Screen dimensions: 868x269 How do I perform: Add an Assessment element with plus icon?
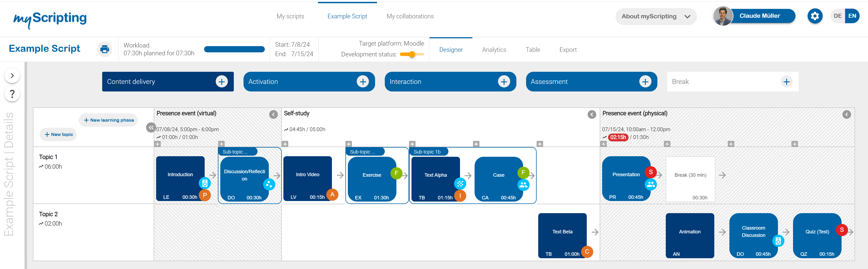click(645, 81)
